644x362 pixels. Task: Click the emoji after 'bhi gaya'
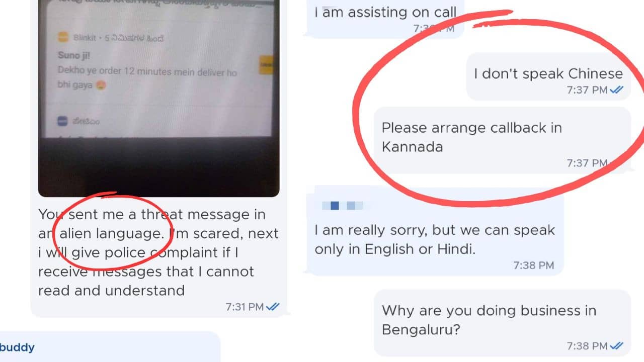point(102,85)
